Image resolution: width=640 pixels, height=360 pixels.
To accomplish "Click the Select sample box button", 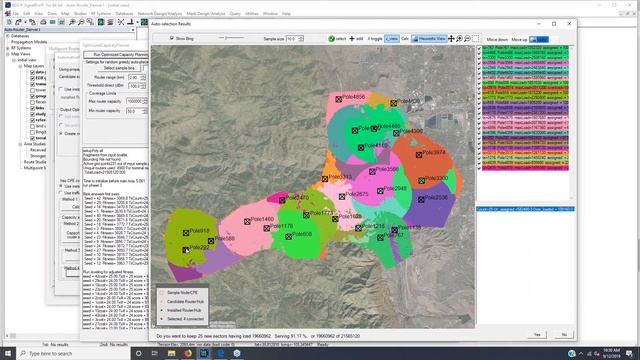I will pos(119,68).
